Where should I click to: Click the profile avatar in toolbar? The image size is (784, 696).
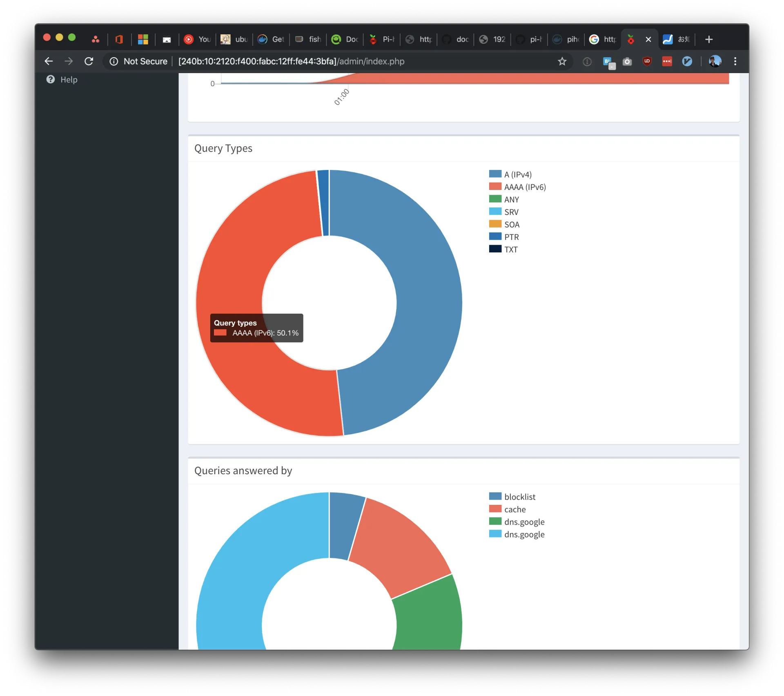click(715, 61)
